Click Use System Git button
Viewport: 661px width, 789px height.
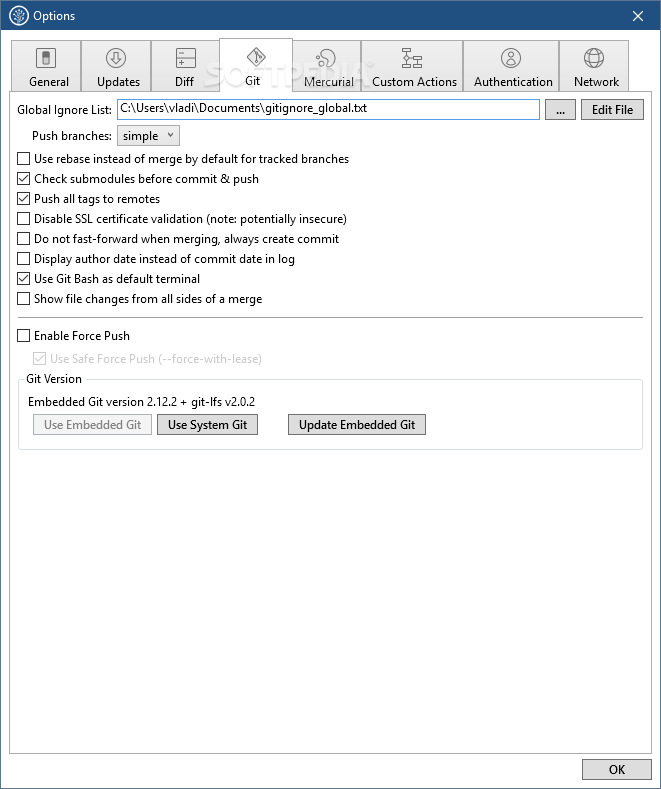(x=207, y=425)
